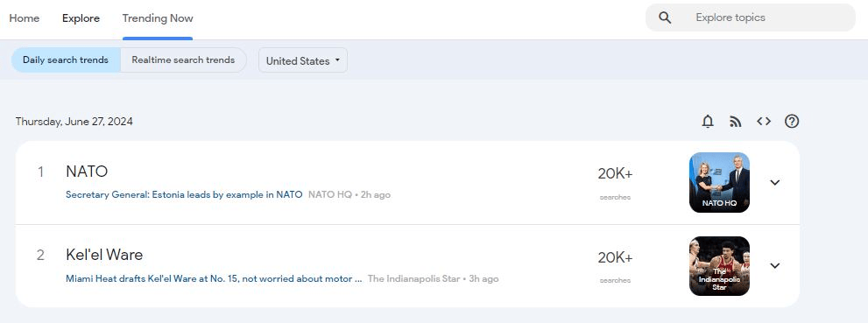The width and height of the screenshot is (868, 323).
Task: Open the Explore tab
Action: click(81, 18)
